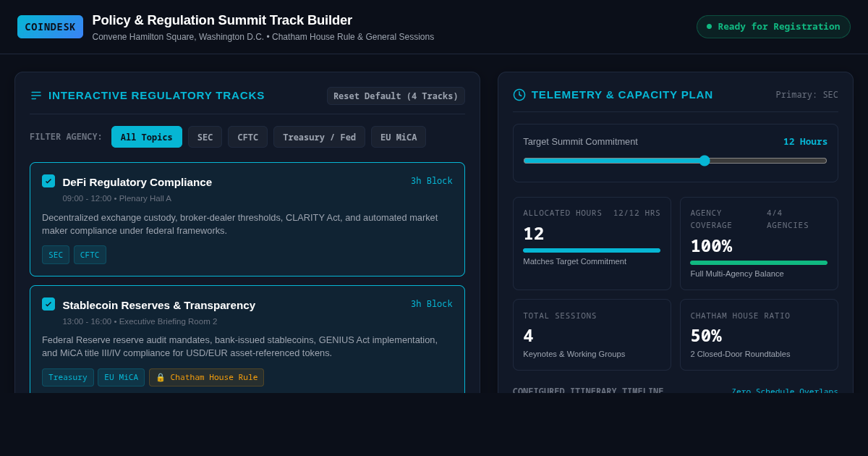Click the Policy & Regulation Summit Track Builder heading

coord(222,20)
